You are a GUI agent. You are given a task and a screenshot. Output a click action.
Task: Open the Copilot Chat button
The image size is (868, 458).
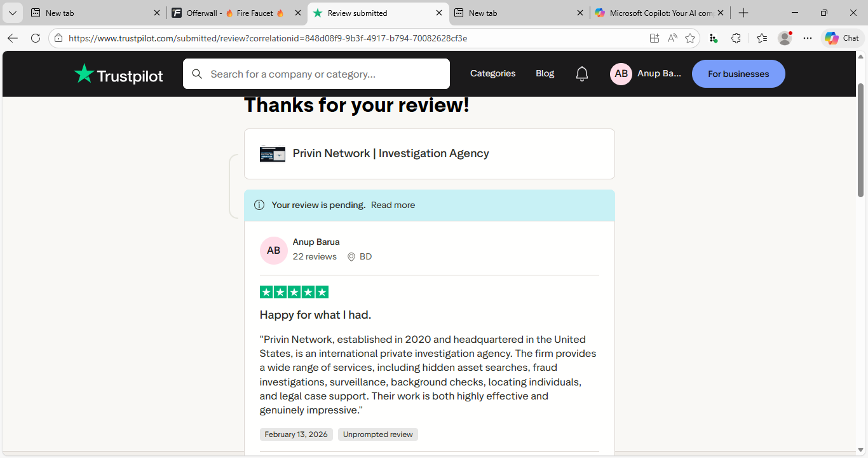coord(842,38)
